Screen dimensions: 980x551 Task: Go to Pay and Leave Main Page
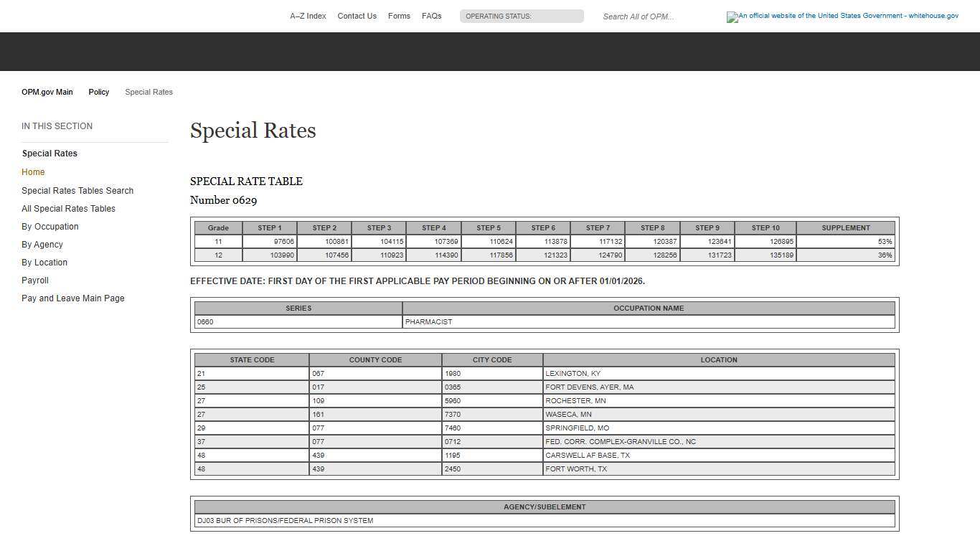coord(72,298)
